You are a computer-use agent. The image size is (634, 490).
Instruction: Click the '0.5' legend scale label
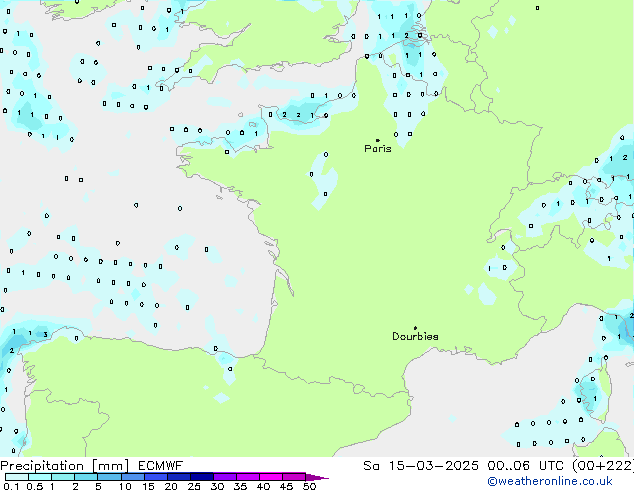[x=35, y=486]
